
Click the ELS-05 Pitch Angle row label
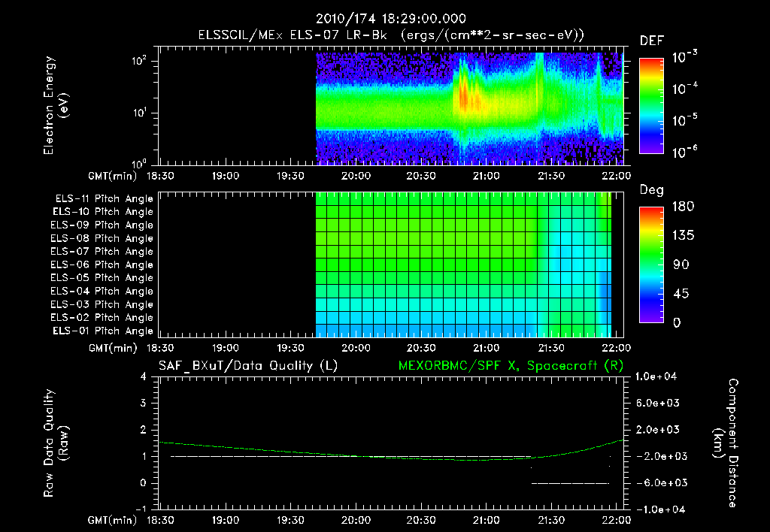[x=102, y=278]
